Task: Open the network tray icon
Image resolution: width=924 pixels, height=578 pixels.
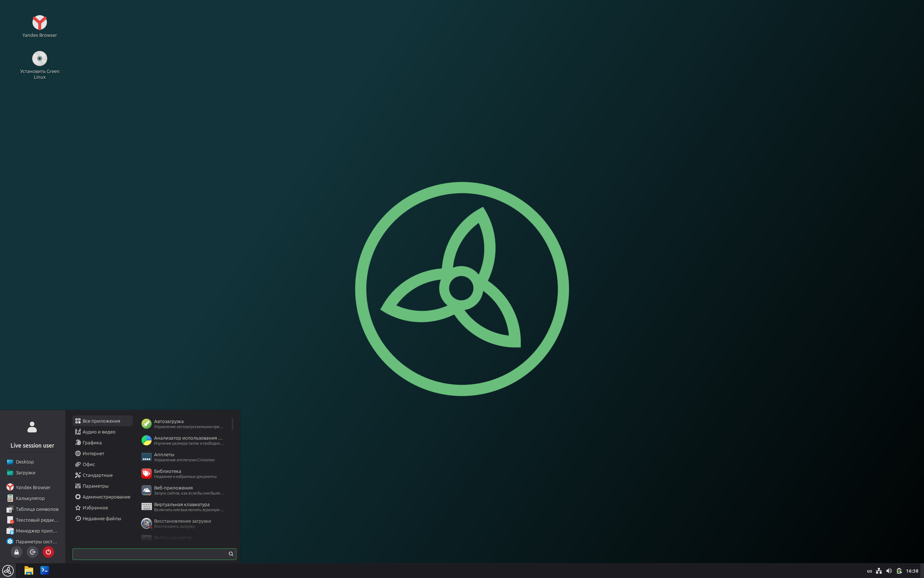Action: (x=879, y=571)
